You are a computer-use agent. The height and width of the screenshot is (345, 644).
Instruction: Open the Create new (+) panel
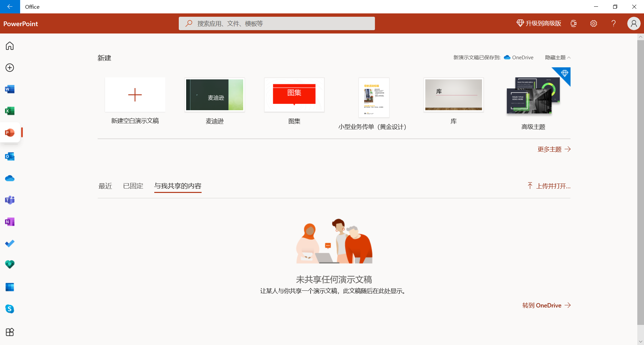click(10, 67)
